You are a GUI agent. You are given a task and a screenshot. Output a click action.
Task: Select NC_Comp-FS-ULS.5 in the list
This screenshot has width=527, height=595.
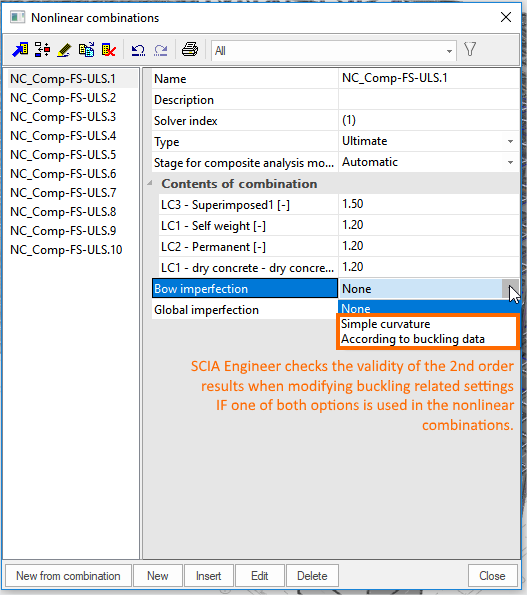coord(63,155)
